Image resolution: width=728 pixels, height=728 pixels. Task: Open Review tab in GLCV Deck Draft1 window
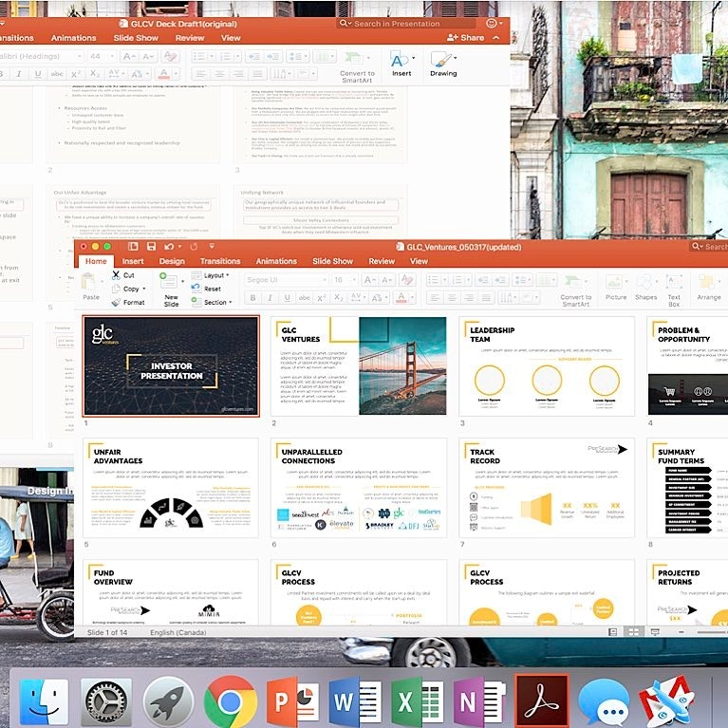(x=190, y=38)
